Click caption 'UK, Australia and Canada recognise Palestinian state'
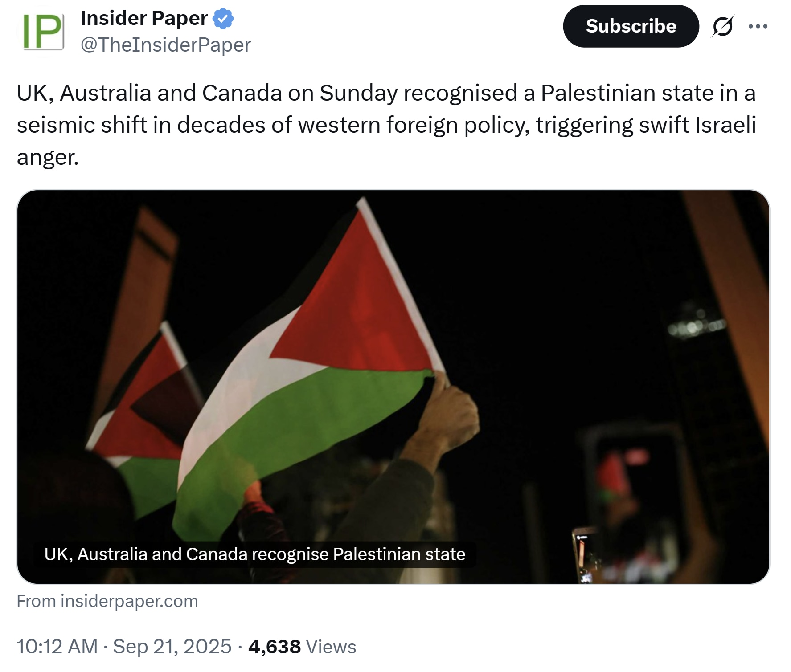The height and width of the screenshot is (672, 791). tap(254, 554)
